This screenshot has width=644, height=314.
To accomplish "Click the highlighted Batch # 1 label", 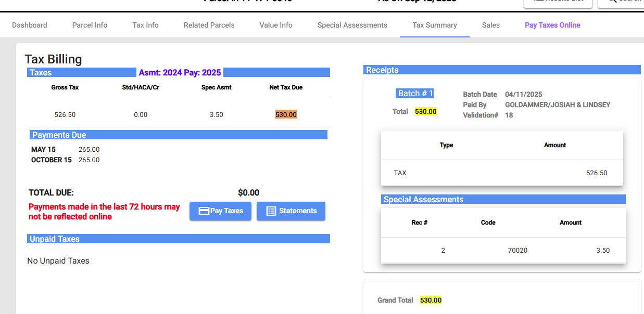I will coord(415,94).
